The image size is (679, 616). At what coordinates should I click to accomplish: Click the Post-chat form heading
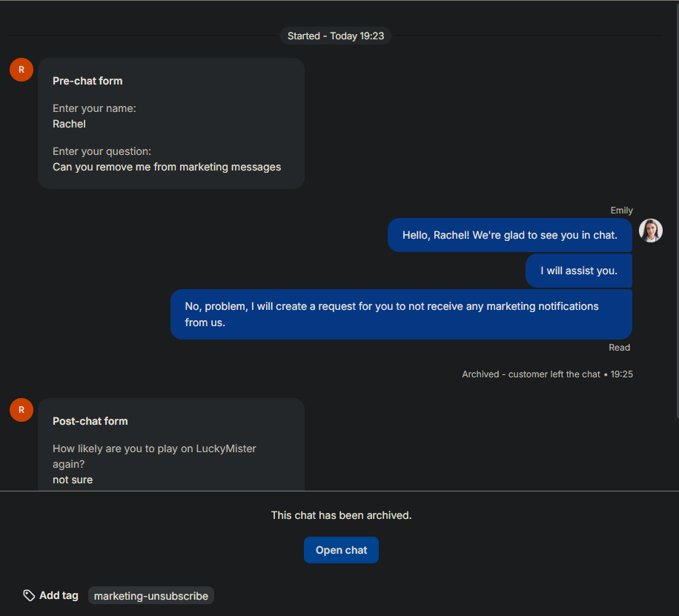[90, 421]
